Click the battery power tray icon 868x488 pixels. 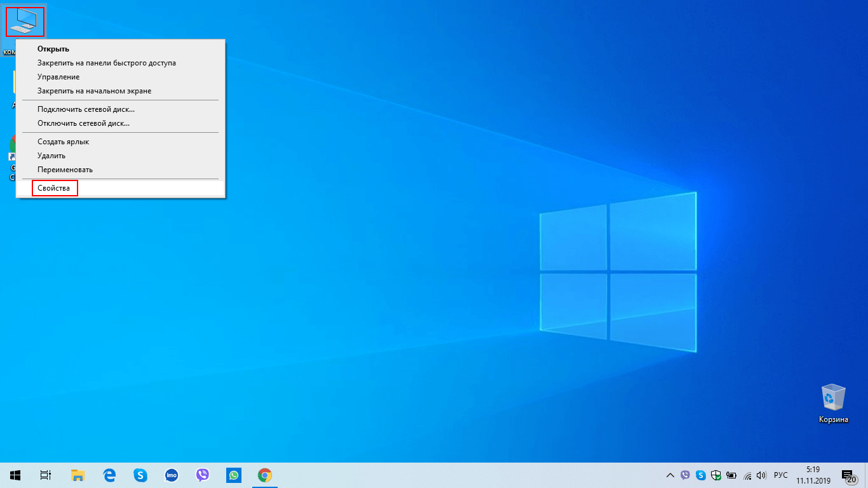pos(731,475)
